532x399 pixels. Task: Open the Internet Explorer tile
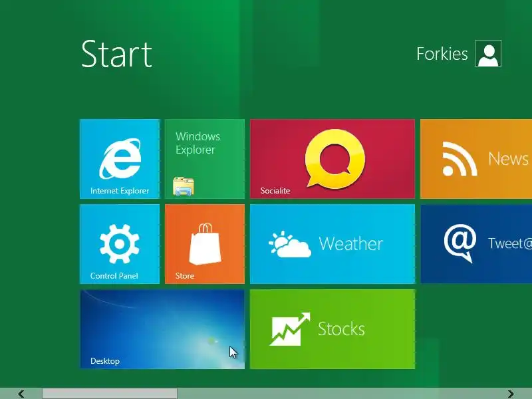coord(120,159)
